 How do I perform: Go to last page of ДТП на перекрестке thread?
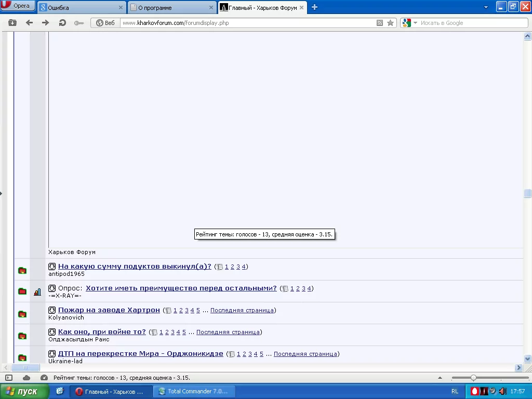click(305, 353)
